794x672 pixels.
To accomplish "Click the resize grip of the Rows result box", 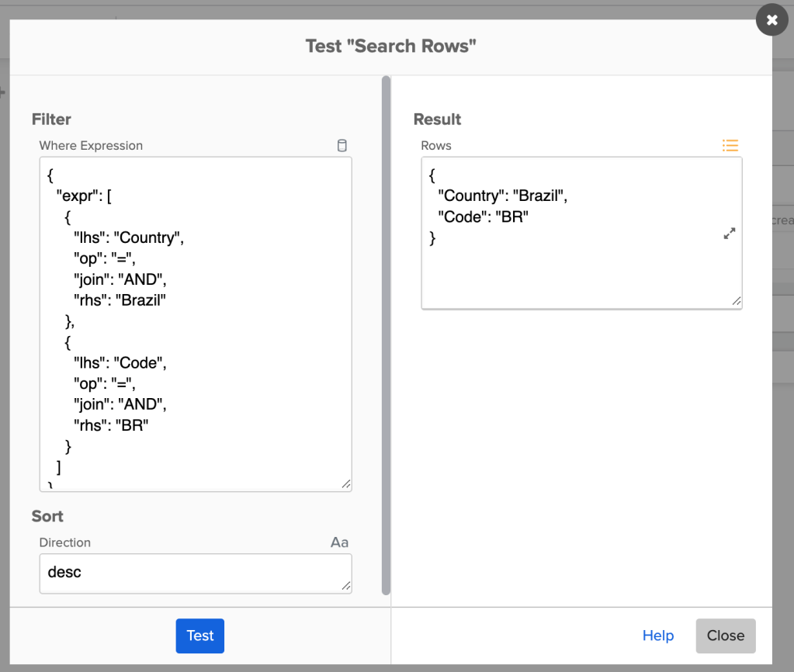I will [x=737, y=303].
